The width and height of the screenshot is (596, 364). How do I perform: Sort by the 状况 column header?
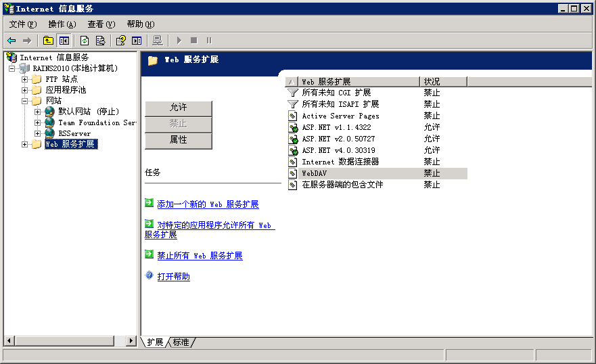pyautogui.click(x=444, y=82)
